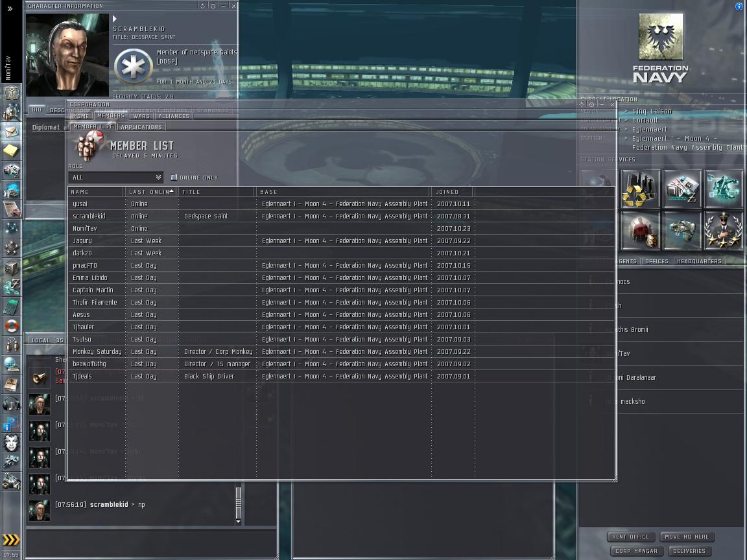This screenshot has width=747, height=560.
Task: Sort the member list by Base column header
Action: (344, 191)
